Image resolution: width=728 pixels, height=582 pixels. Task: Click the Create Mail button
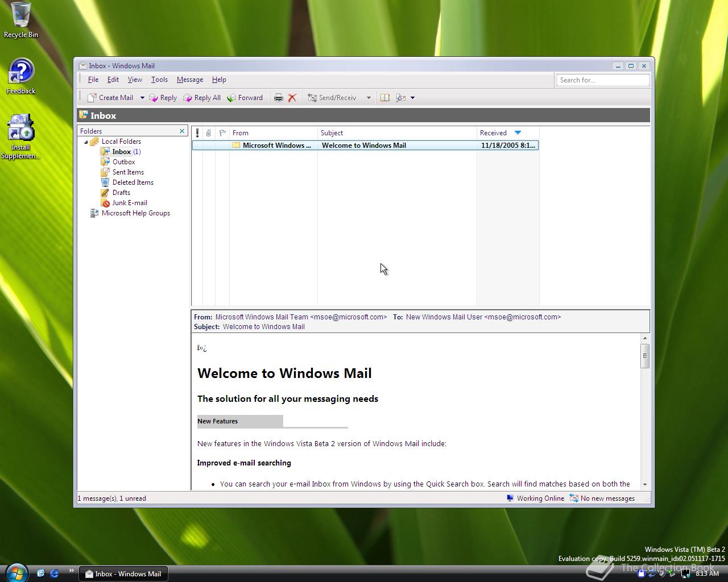click(x=110, y=98)
